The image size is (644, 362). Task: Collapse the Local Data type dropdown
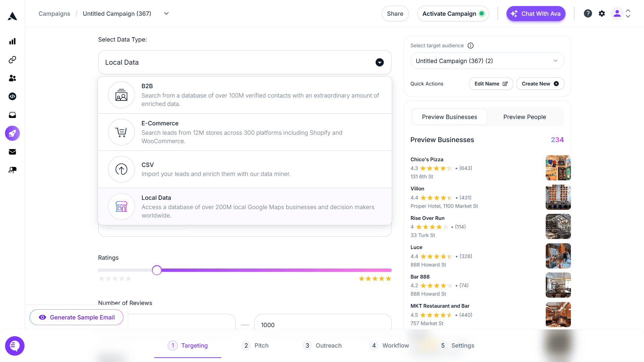click(379, 63)
